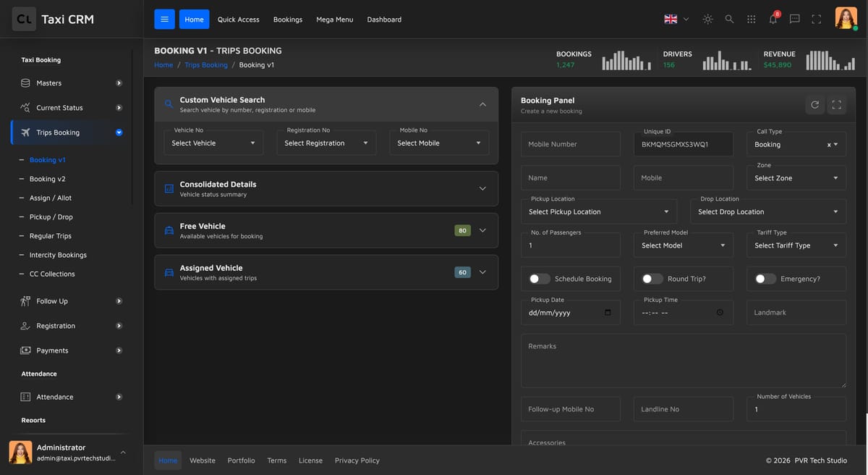The height and width of the screenshot is (475, 868).
Task: Open the Mobile No dropdown
Action: [439, 143]
